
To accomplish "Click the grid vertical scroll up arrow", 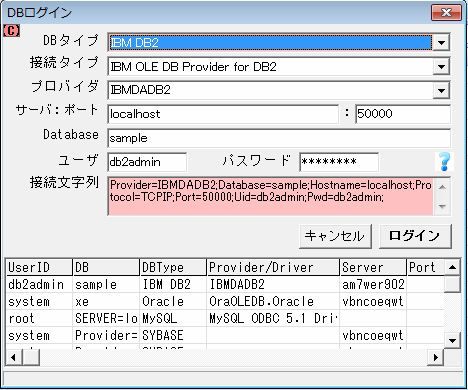I will pyautogui.click(x=452, y=267).
